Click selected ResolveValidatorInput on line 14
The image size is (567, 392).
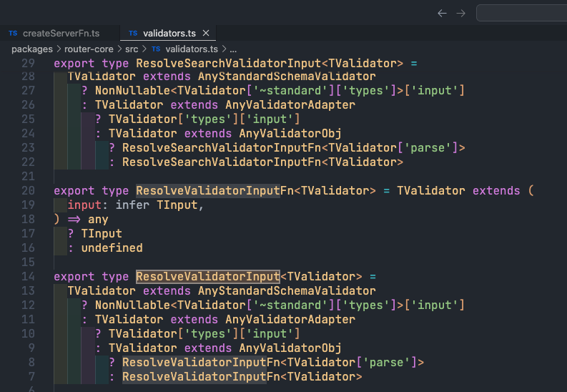pos(208,277)
